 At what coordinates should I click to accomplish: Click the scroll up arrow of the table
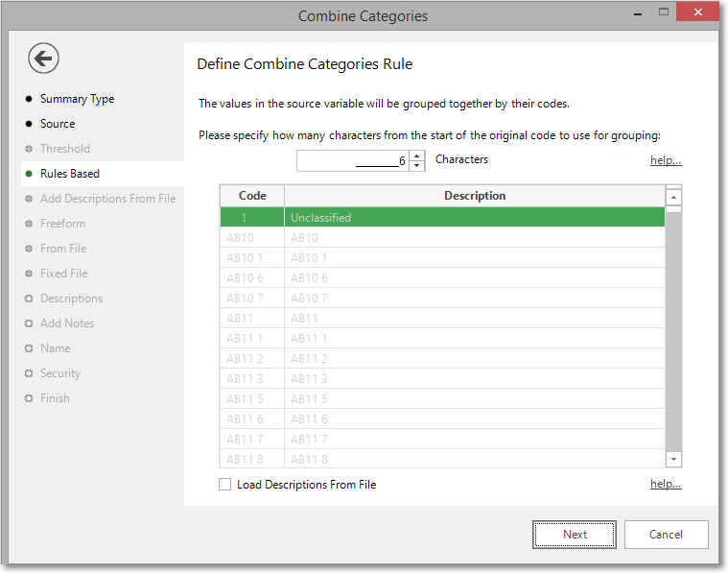click(x=673, y=197)
